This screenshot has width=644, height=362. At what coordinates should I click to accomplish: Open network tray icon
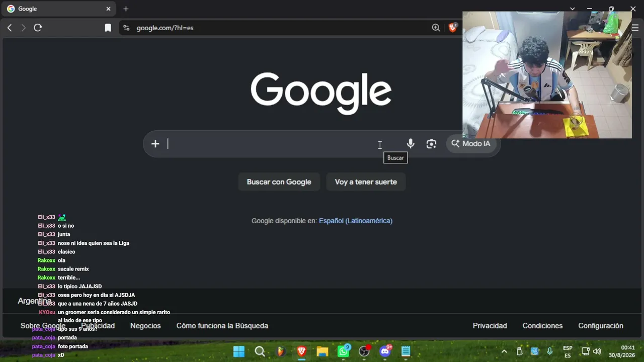[585, 351]
